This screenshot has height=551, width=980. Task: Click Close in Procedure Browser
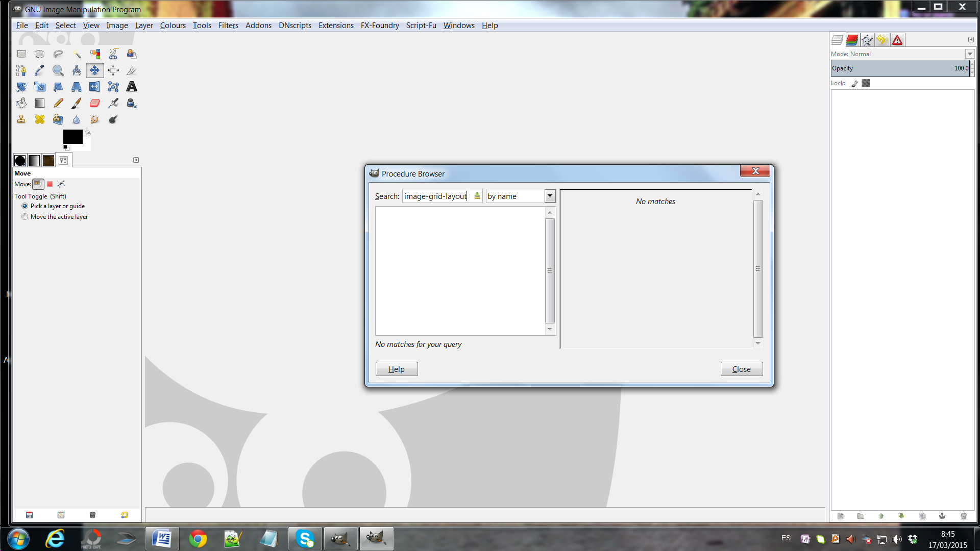coord(742,369)
